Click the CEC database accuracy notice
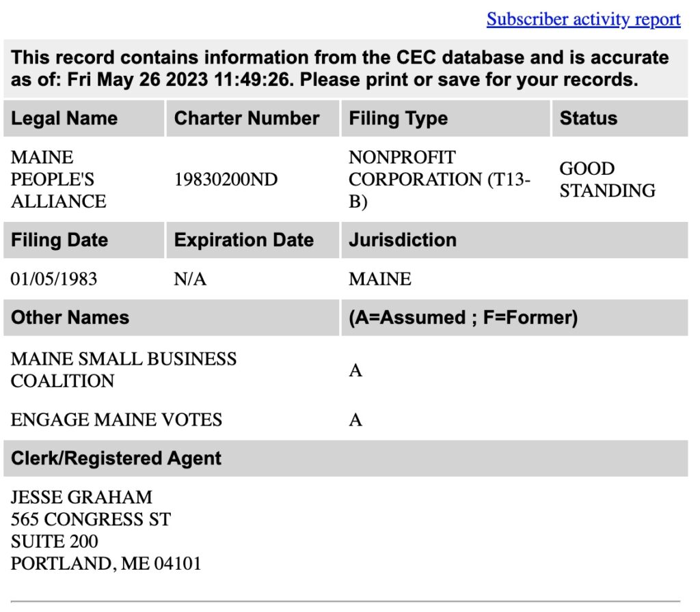The width and height of the screenshot is (700, 612). (340, 68)
